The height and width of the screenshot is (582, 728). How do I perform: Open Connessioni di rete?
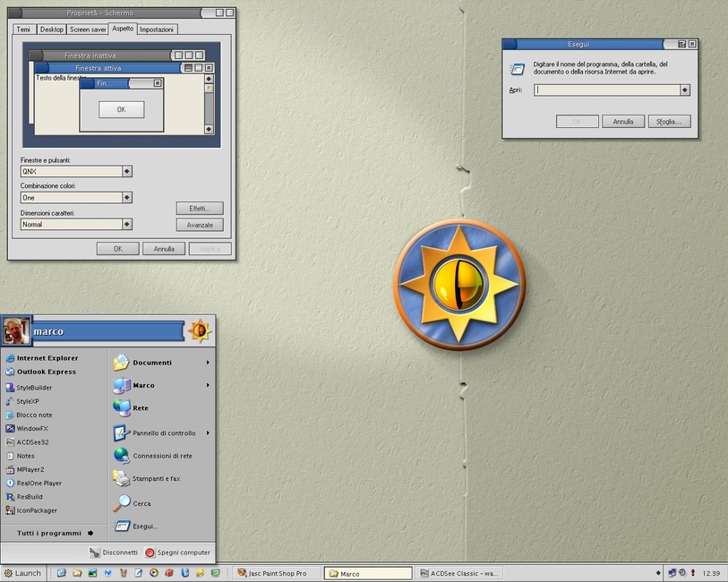pyautogui.click(x=153, y=456)
